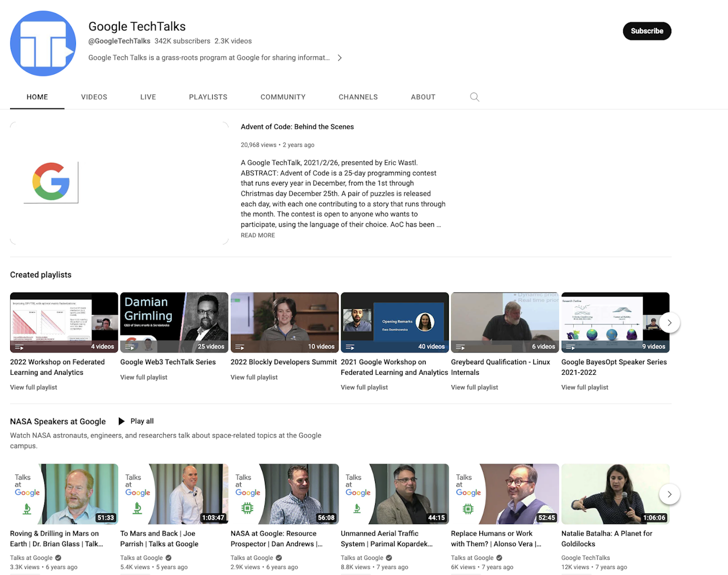Click the Play all triangle icon

click(x=121, y=421)
